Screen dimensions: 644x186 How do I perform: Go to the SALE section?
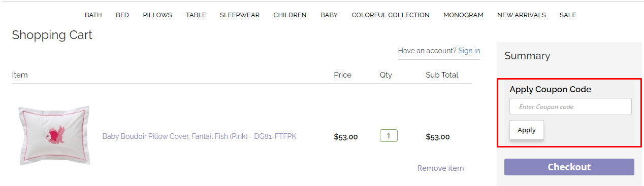(x=568, y=15)
